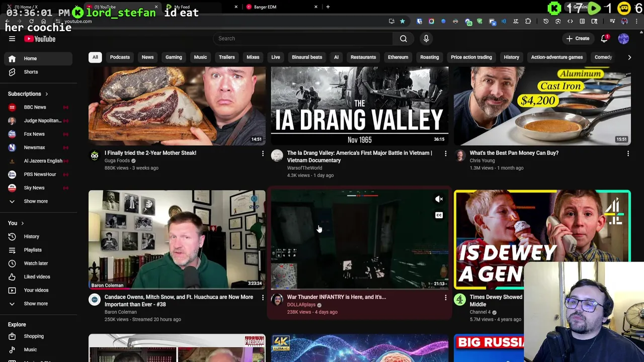Expand the Subscriptions section arrow
644x362 pixels.
[46, 94]
